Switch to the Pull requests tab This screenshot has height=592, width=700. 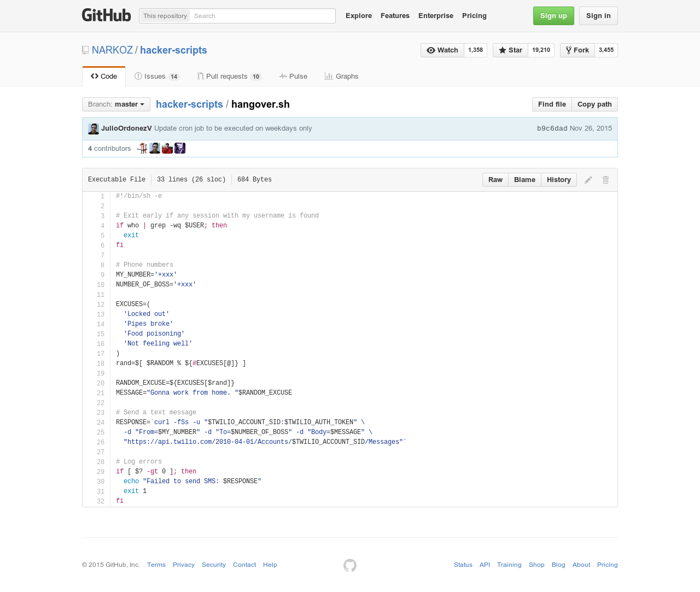tap(229, 77)
